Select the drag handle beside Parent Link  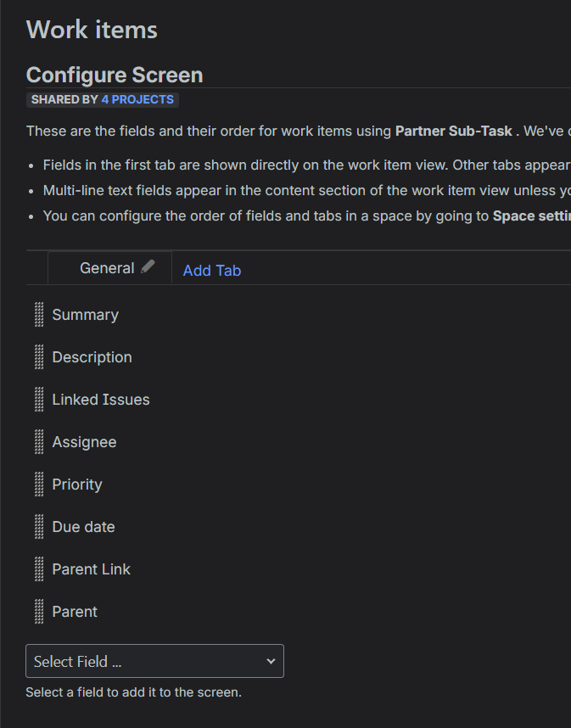[38, 568]
